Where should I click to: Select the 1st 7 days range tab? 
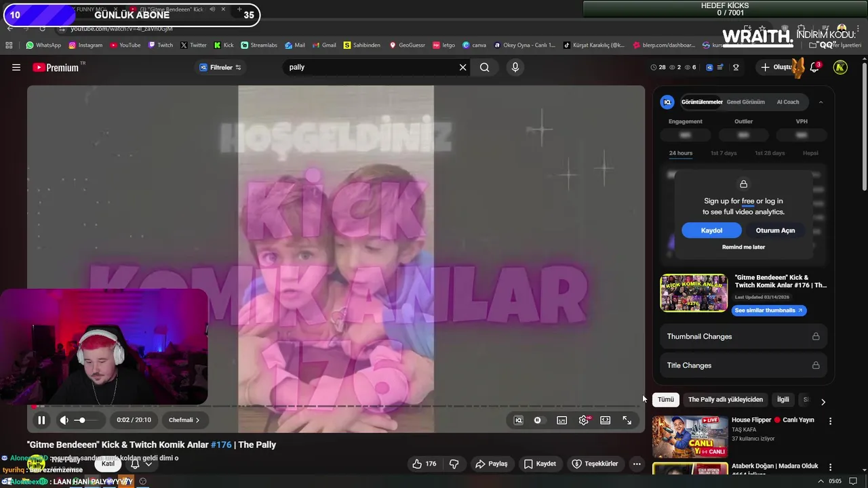[x=724, y=153]
